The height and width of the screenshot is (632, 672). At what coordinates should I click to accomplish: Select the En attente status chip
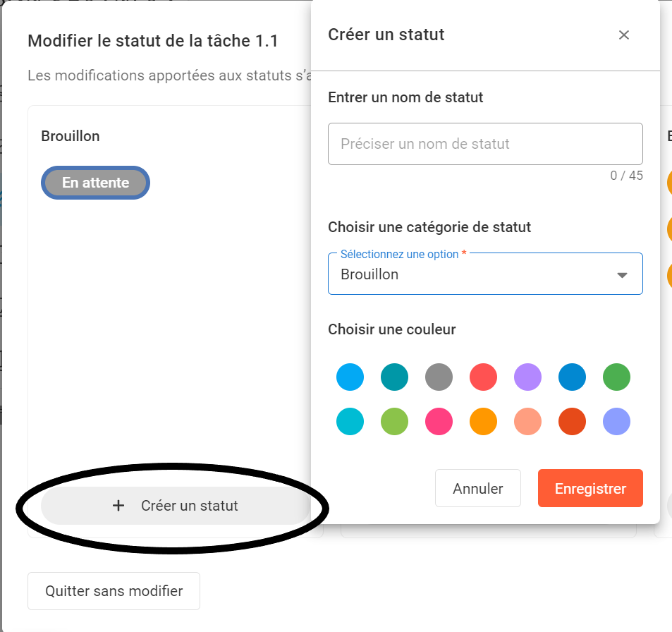click(x=96, y=183)
